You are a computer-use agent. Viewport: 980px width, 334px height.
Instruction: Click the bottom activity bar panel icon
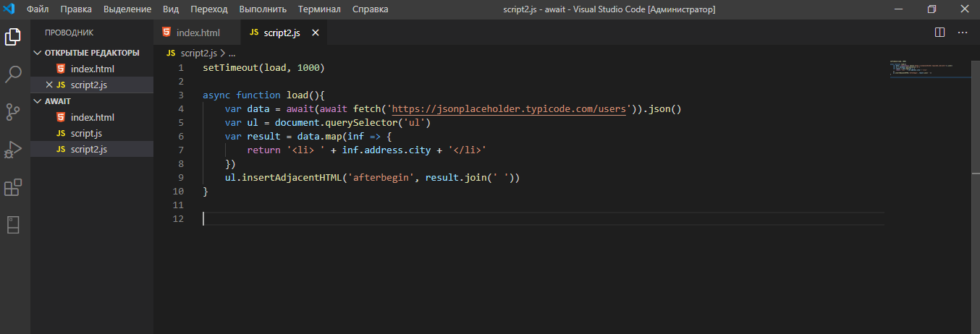coord(13,225)
